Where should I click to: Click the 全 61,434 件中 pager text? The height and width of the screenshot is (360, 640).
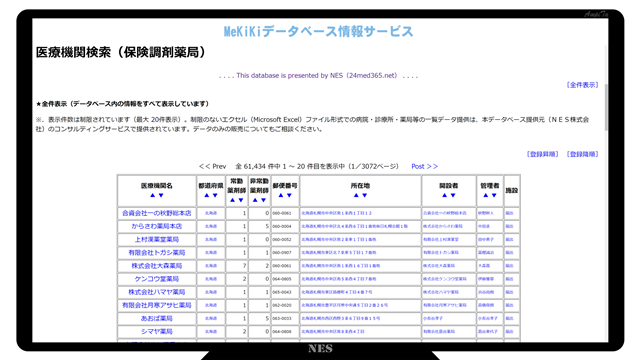point(317,167)
